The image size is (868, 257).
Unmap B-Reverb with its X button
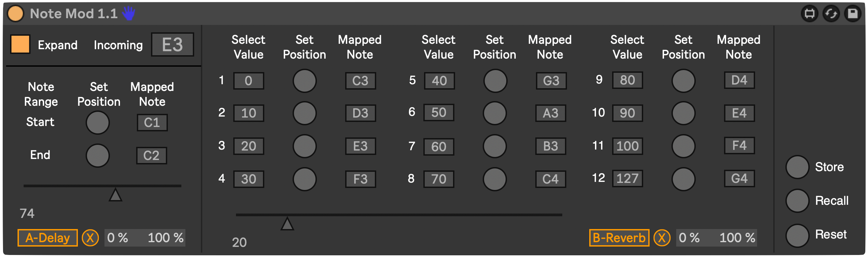(x=662, y=238)
